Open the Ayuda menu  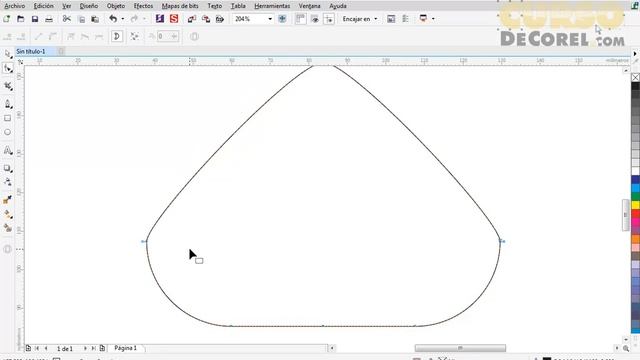tap(338, 6)
